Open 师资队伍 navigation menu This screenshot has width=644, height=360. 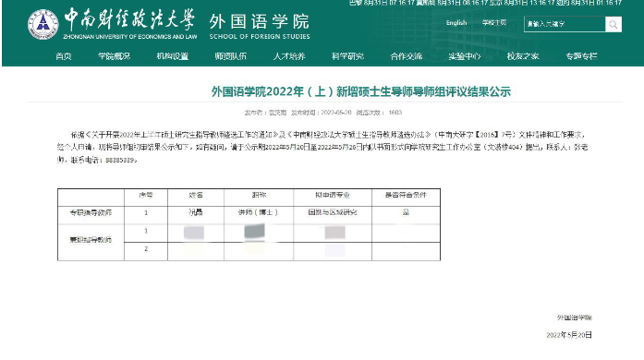(x=231, y=56)
